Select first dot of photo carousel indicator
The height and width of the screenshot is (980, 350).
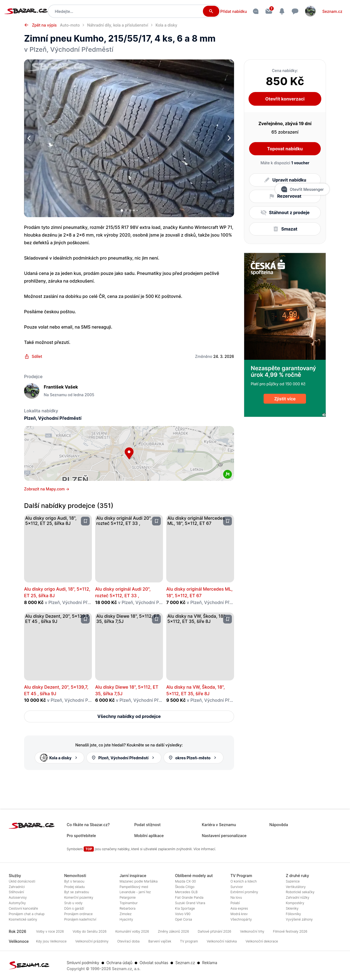[122, 210]
